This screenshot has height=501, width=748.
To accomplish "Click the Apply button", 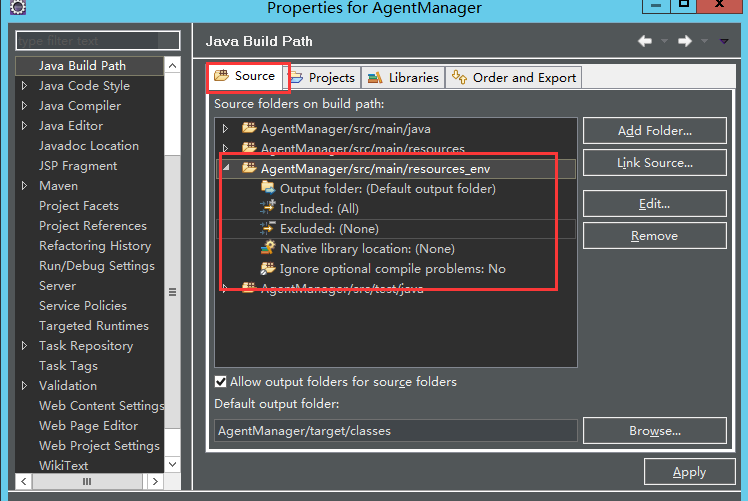I will (689, 472).
